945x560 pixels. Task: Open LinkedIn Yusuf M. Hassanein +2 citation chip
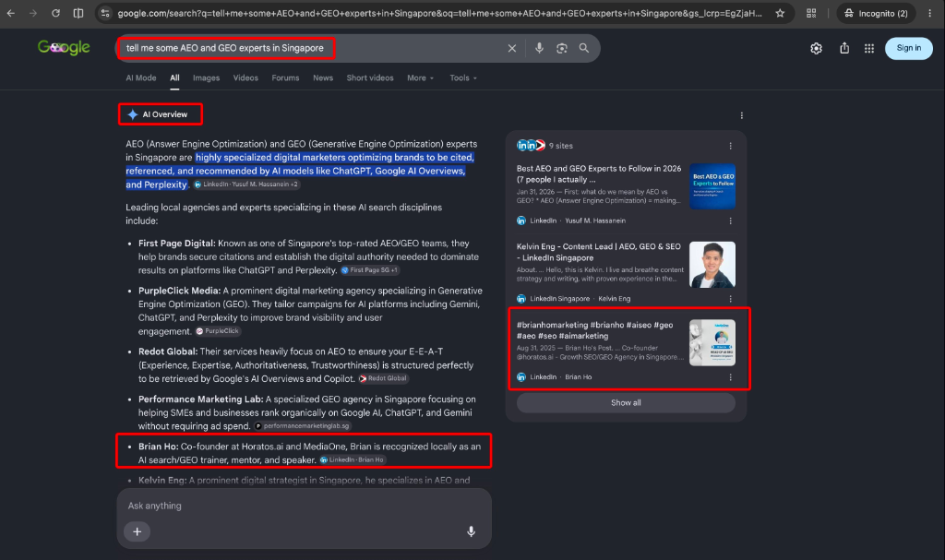click(245, 185)
